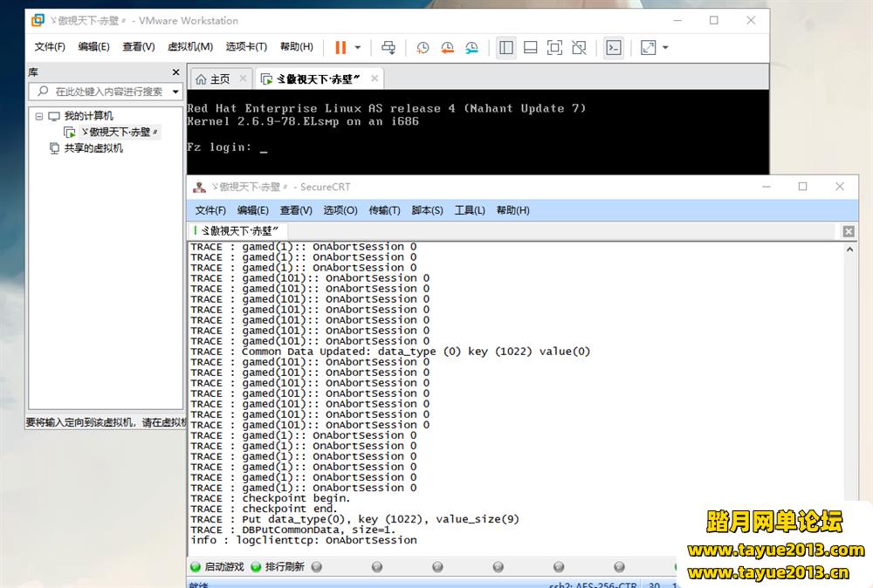Take a snapshot of the virtual machine

423,47
